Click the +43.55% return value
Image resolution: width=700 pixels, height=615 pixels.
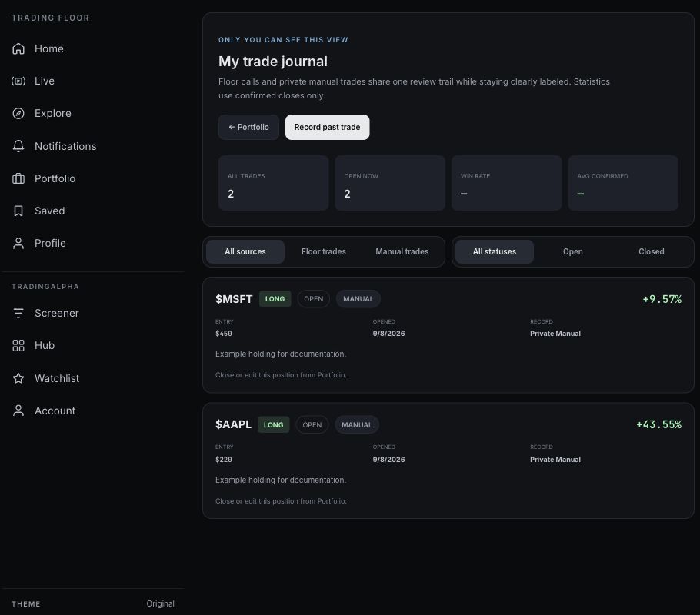point(659,424)
